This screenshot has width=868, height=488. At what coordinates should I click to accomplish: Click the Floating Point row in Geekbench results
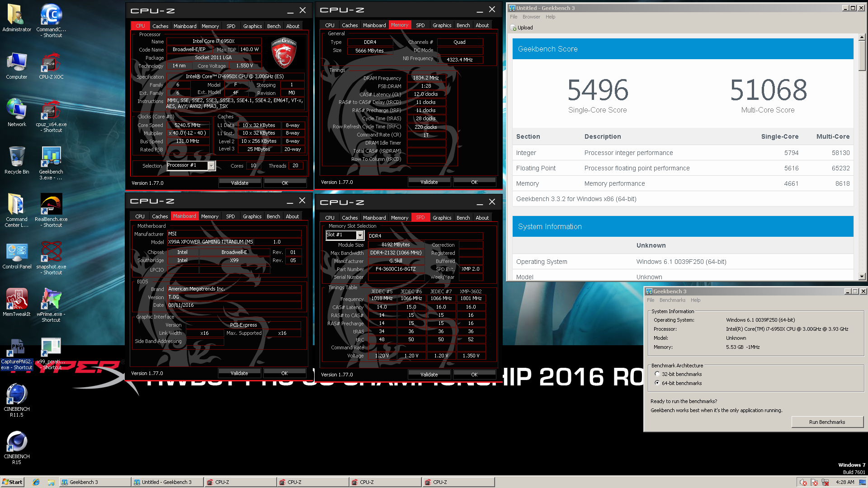[683, 168]
